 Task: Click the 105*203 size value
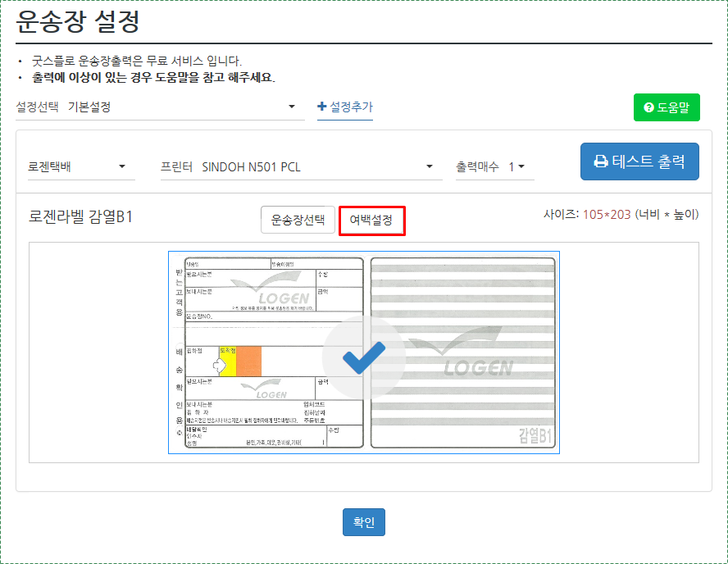tap(607, 215)
